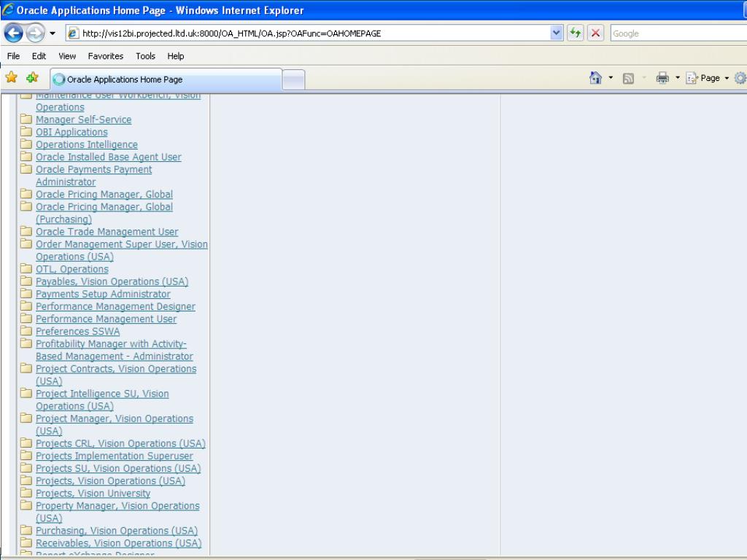This screenshot has width=747, height=560.
Task: Click the browser Forward arrow button
Action: pos(35,34)
